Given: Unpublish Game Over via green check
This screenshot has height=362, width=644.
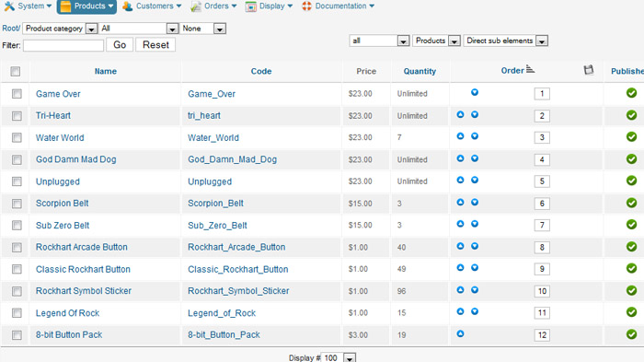Looking at the screenshot, I should pyautogui.click(x=632, y=93).
